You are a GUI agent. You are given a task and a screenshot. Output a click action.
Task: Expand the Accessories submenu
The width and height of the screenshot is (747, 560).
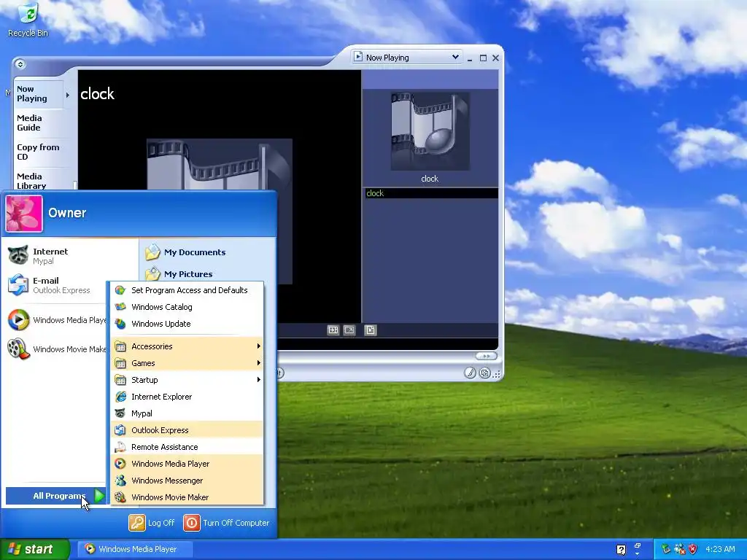click(x=187, y=346)
